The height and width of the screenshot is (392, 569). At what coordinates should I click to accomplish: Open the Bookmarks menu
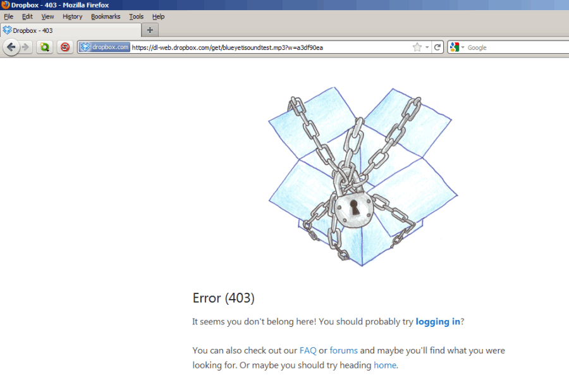pyautogui.click(x=106, y=16)
